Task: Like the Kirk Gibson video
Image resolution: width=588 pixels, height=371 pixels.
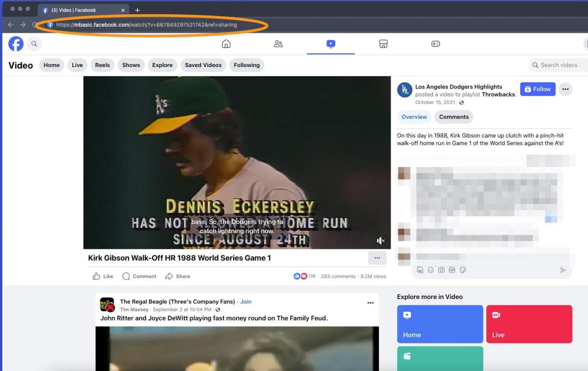Action: [102, 276]
